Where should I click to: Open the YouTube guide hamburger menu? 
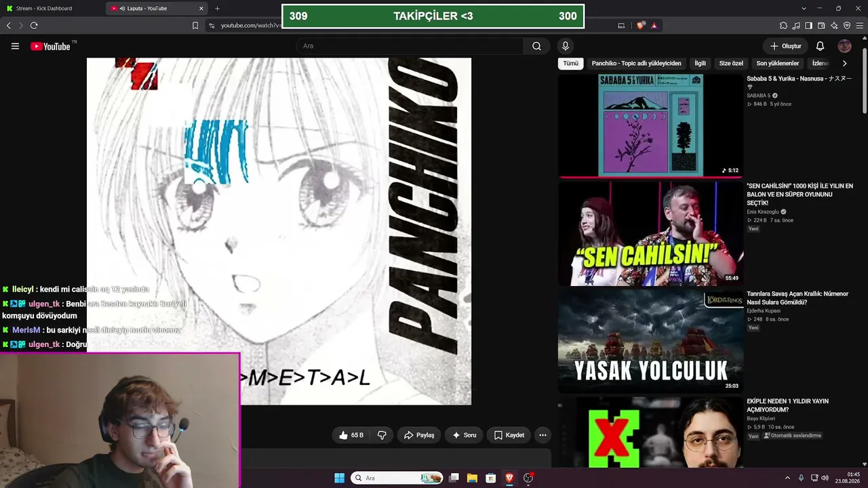coord(15,46)
